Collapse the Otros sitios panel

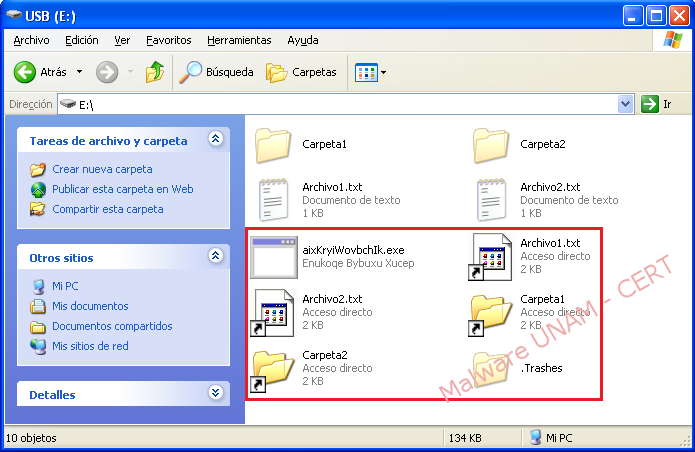click(x=215, y=256)
